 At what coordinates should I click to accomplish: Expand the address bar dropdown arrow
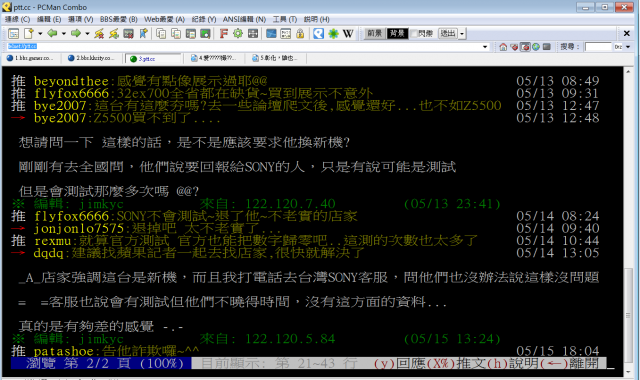pyautogui.click(x=485, y=47)
